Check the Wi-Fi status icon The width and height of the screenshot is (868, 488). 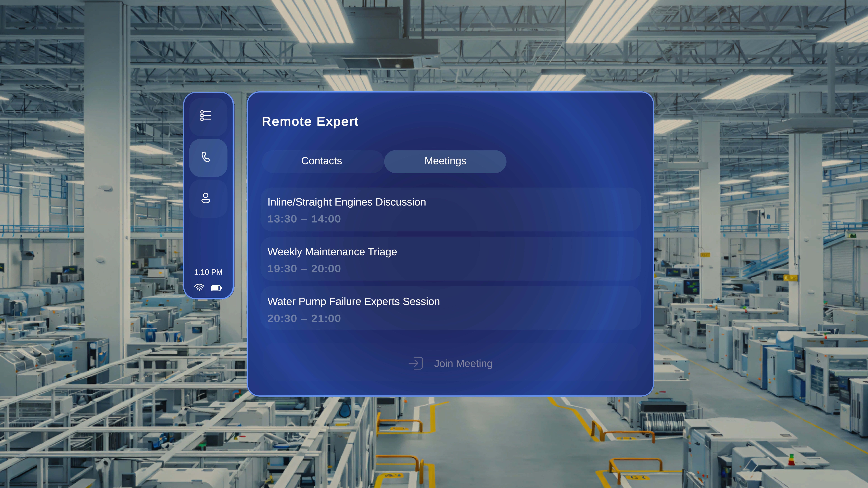point(199,288)
